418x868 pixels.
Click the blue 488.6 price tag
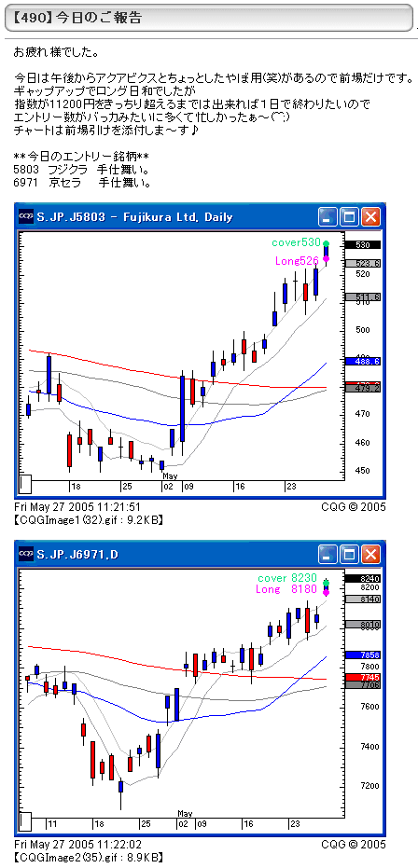click(363, 361)
